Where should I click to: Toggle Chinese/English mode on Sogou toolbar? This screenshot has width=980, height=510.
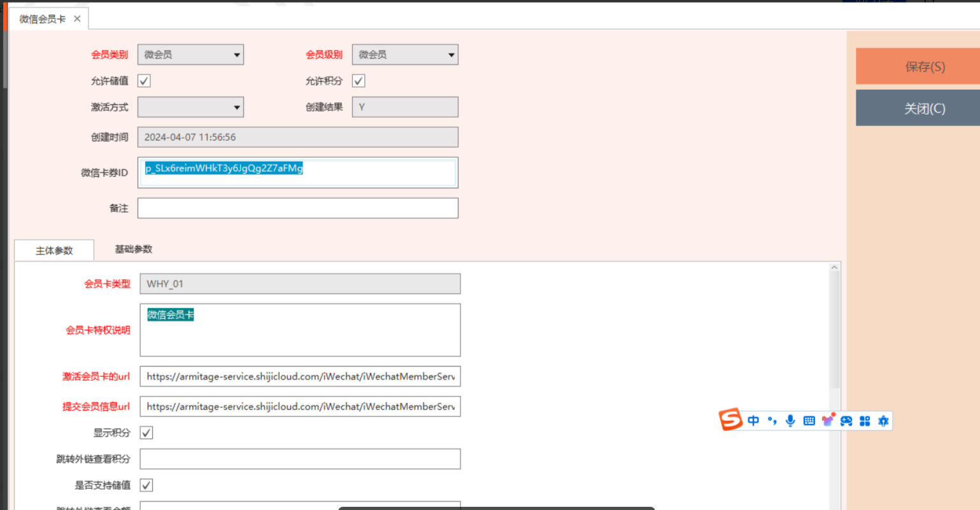click(x=753, y=421)
